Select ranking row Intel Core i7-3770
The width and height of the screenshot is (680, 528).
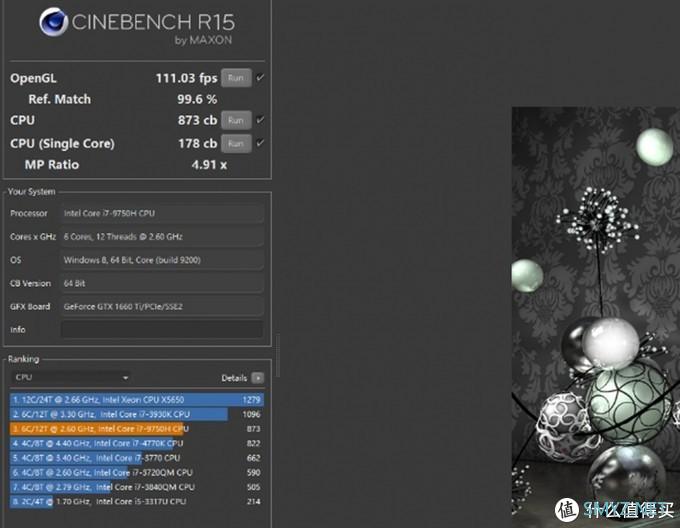tap(137, 458)
